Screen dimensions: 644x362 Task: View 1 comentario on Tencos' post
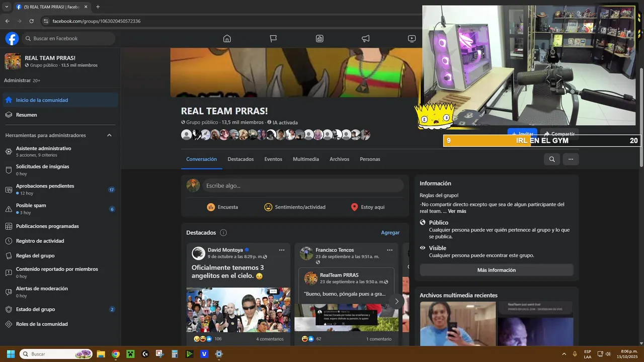click(x=379, y=339)
